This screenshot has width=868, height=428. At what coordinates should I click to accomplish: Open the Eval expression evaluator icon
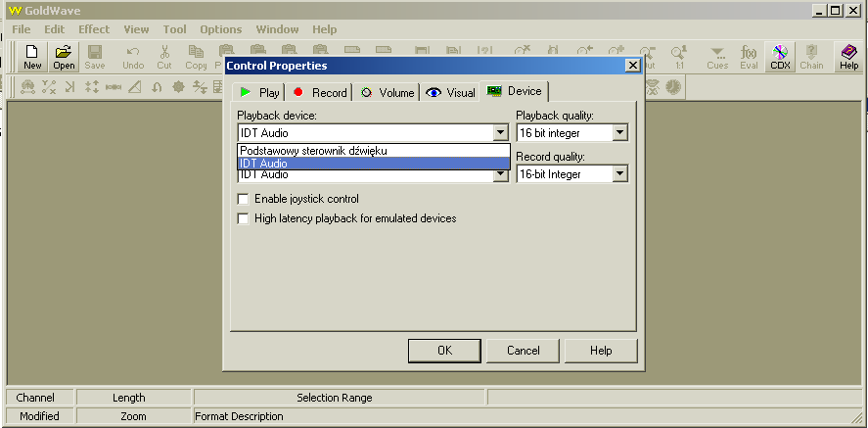click(749, 58)
